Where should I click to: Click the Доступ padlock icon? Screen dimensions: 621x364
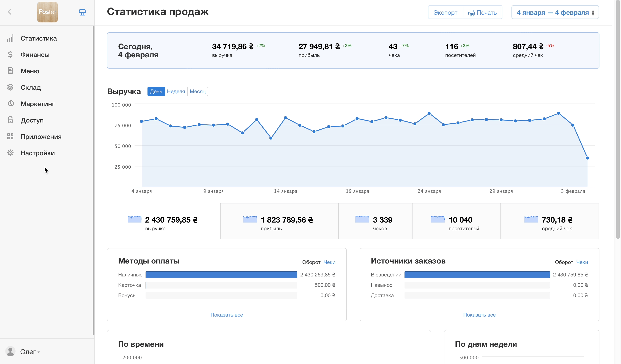click(x=10, y=120)
